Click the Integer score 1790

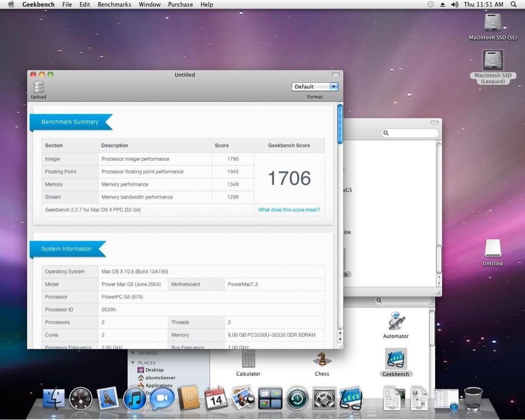233,159
